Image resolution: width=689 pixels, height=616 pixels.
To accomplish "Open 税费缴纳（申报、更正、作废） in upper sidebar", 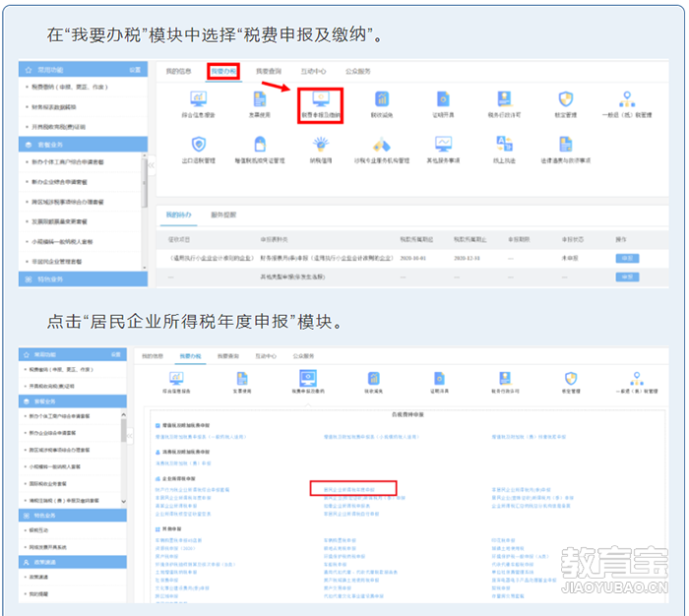I will click(70, 87).
